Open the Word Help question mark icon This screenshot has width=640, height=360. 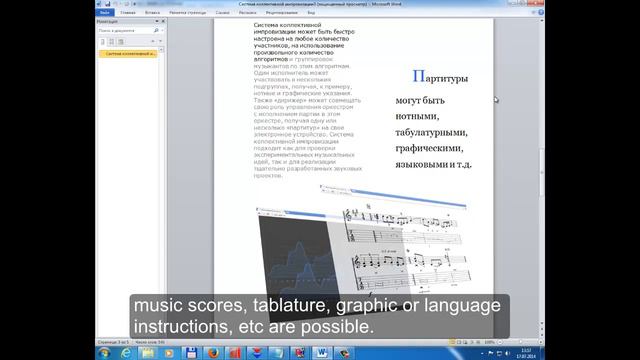pyautogui.click(x=541, y=13)
